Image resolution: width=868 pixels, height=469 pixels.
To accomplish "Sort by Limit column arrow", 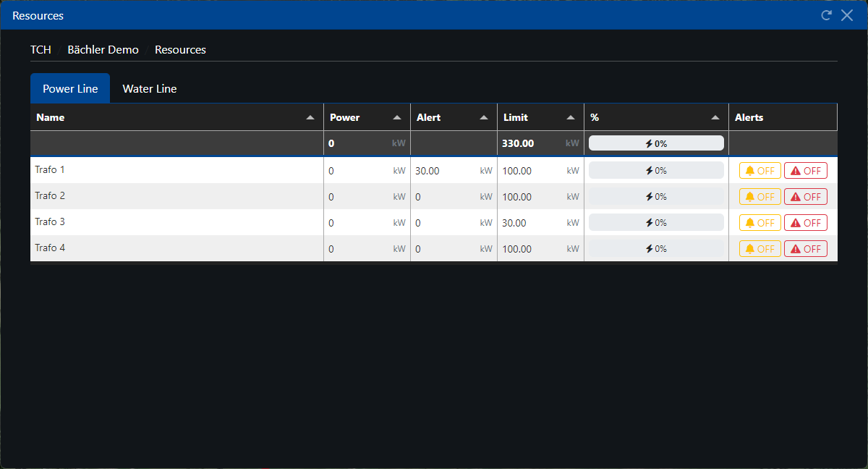I will tap(571, 117).
